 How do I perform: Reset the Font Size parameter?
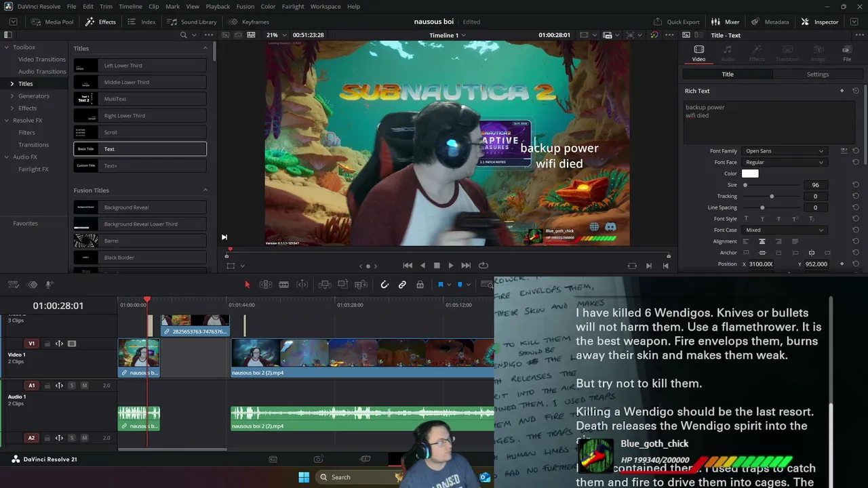(x=856, y=185)
